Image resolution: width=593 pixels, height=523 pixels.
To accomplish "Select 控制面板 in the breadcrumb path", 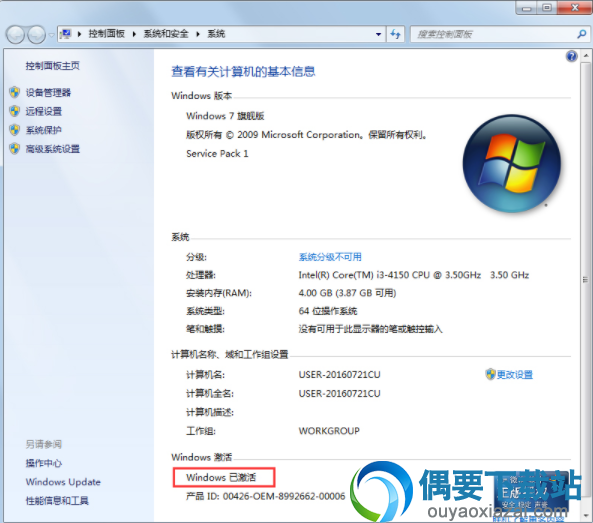I will click(106, 34).
